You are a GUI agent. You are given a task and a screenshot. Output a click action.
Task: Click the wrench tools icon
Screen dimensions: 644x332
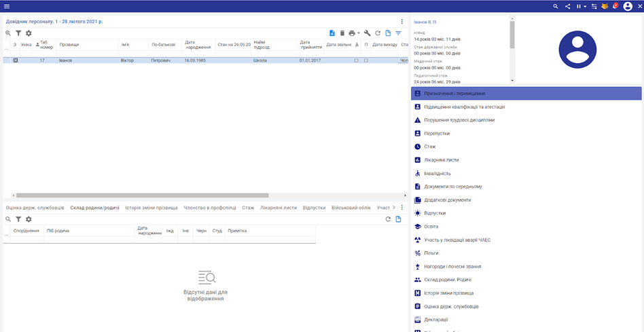(368, 33)
